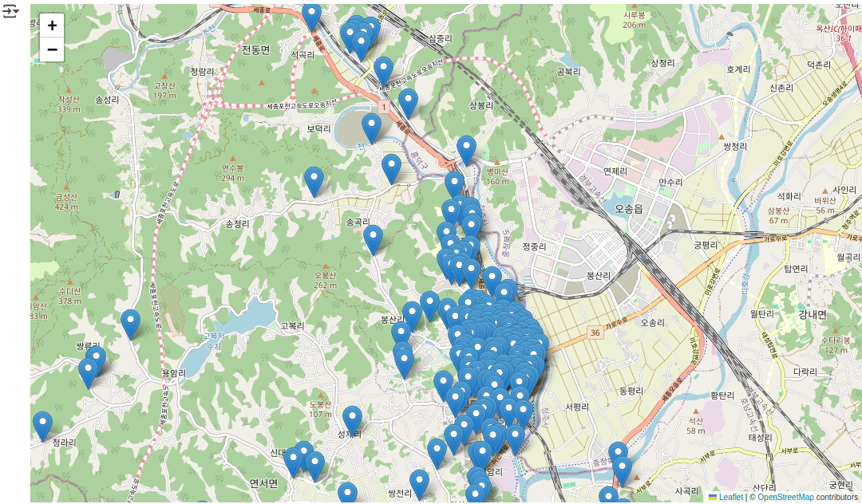Toggle the sidebar icon at top-left corner
This screenshot has height=504, width=862.
pyautogui.click(x=10, y=12)
